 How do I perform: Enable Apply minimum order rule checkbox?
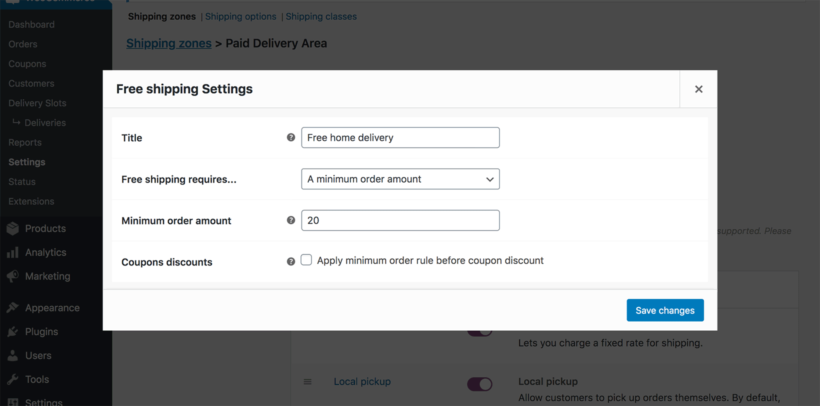[x=306, y=260]
